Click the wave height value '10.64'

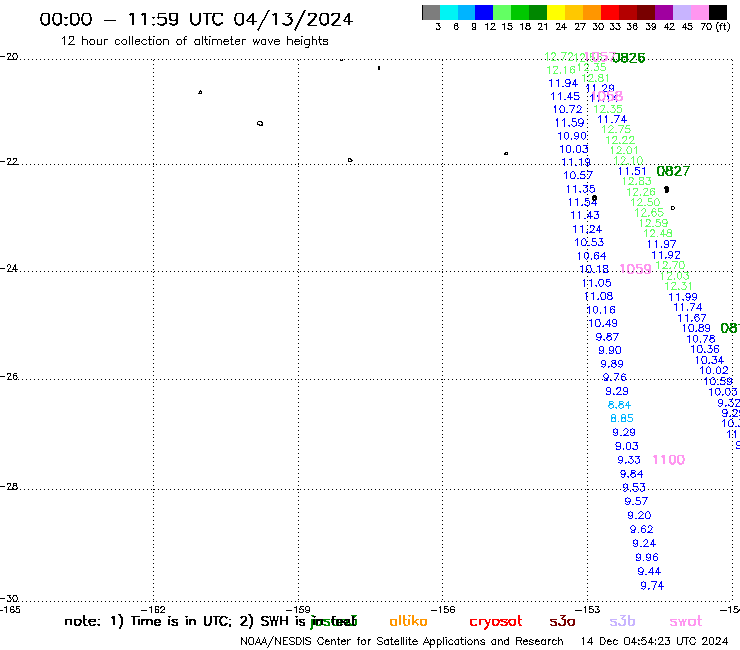point(591,256)
